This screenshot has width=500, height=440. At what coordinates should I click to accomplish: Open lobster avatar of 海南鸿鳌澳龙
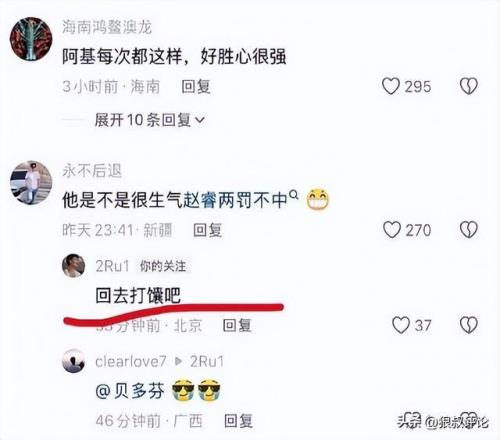(31, 39)
